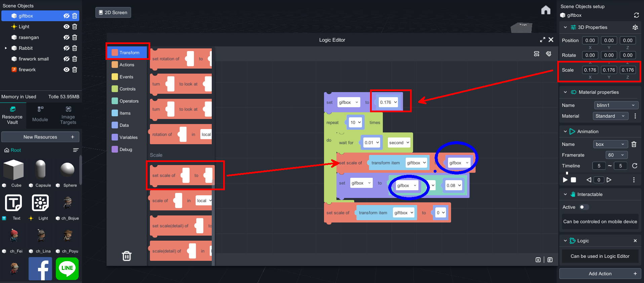The image size is (644, 283).
Task: Click the New Resources button
Action: click(x=40, y=137)
